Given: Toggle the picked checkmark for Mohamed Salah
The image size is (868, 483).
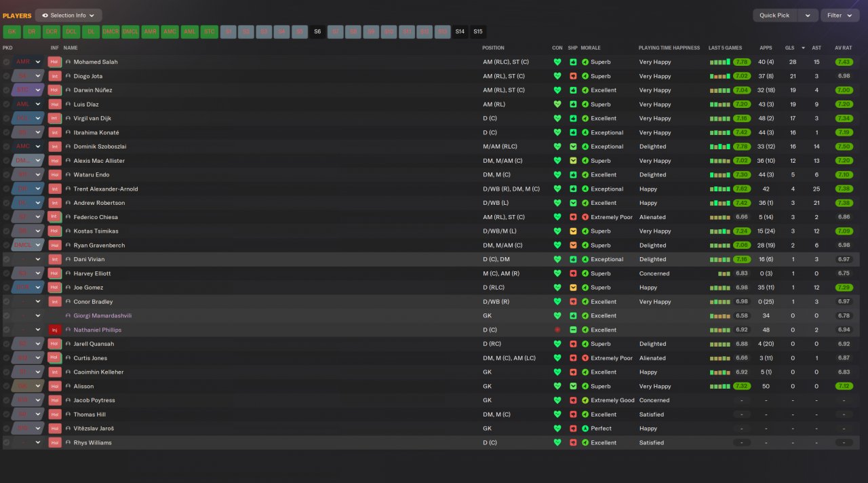Looking at the screenshot, I should tap(7, 62).
